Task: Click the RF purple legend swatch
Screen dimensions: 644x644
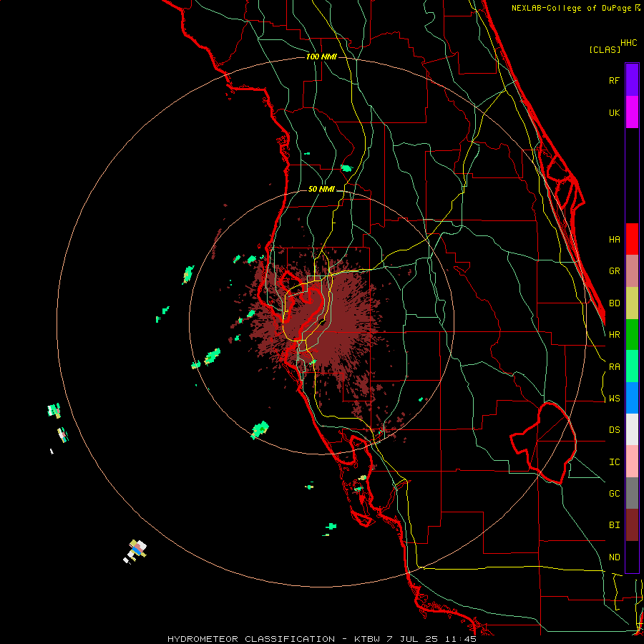Action: [632, 80]
